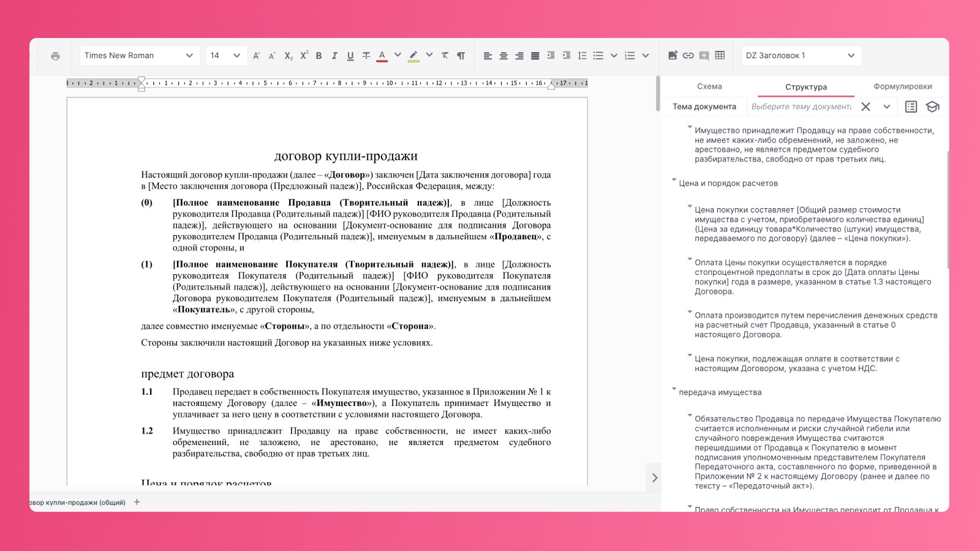Click the document topic input field
The height and width of the screenshot is (551, 980).
tap(801, 107)
